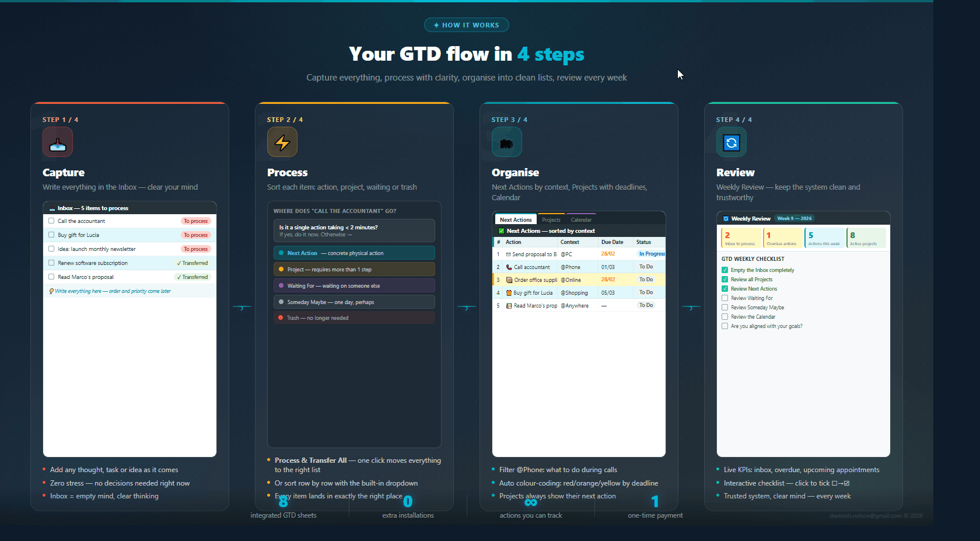Click the HOW IT WORKS button
The width and height of the screenshot is (980, 541).
click(466, 25)
